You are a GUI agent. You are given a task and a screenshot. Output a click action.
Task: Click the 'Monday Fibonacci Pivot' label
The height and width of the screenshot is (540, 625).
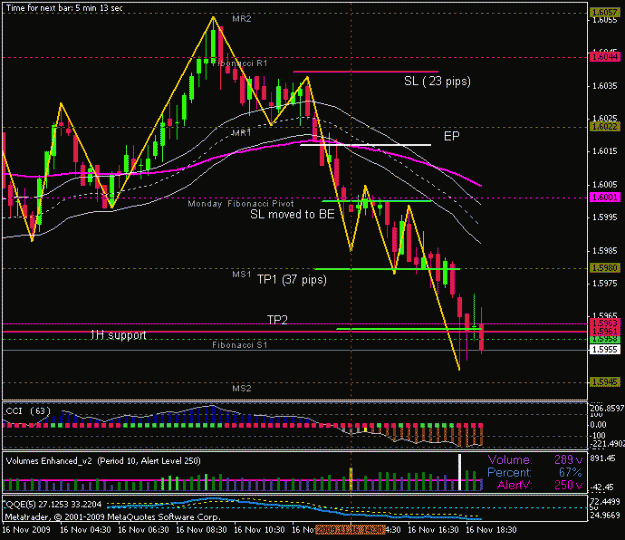(241, 204)
